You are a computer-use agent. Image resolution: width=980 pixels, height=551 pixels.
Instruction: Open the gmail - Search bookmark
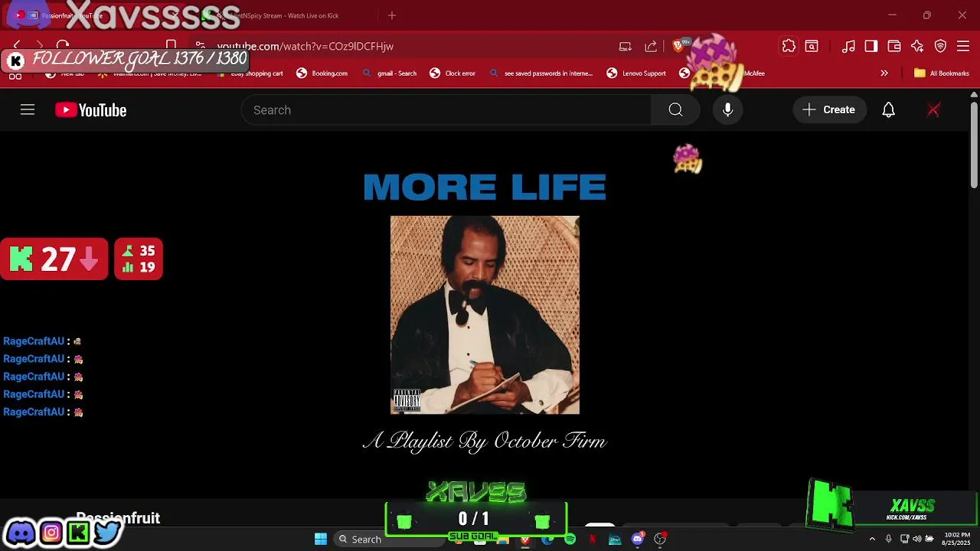pyautogui.click(x=390, y=73)
